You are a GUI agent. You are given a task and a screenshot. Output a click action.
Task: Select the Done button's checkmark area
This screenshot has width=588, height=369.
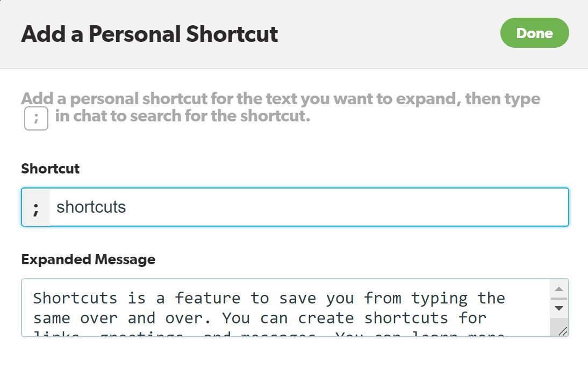[535, 33]
